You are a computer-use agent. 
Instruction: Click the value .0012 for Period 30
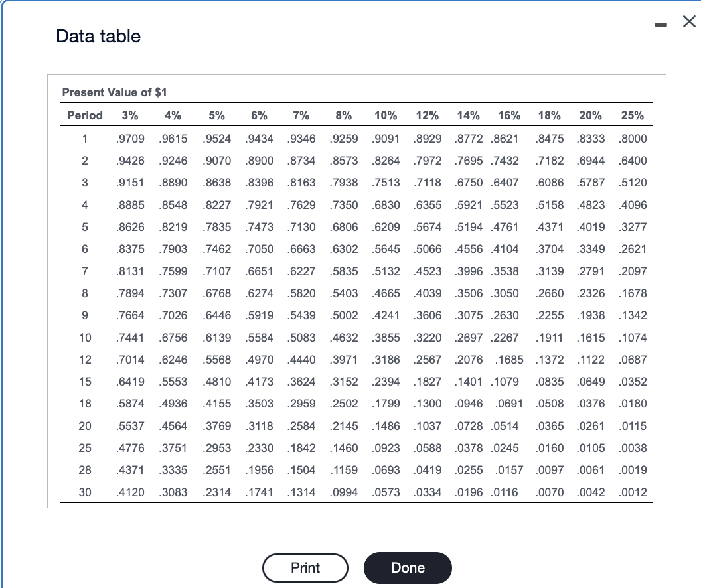pos(633,492)
